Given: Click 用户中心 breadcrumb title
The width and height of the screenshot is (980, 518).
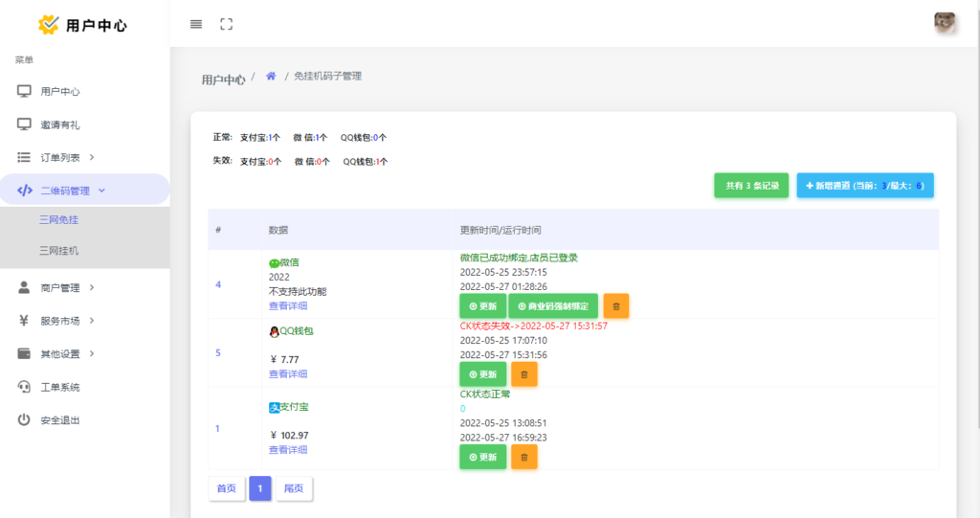Looking at the screenshot, I should (223, 79).
